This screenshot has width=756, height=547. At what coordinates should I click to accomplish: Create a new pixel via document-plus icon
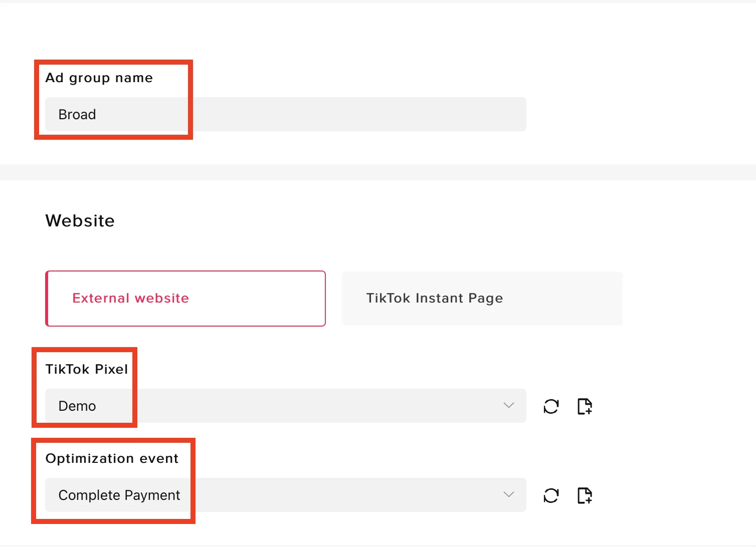(x=585, y=406)
